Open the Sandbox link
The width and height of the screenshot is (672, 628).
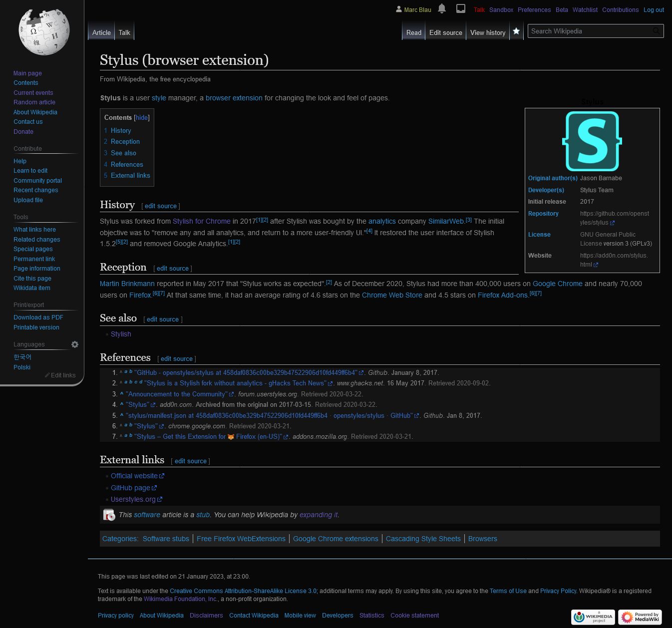point(501,10)
